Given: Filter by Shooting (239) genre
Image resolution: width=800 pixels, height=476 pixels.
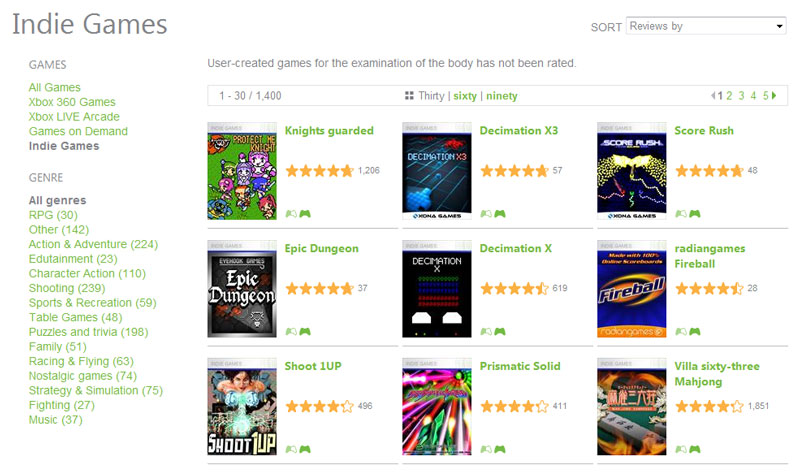Looking at the screenshot, I should coord(67,288).
